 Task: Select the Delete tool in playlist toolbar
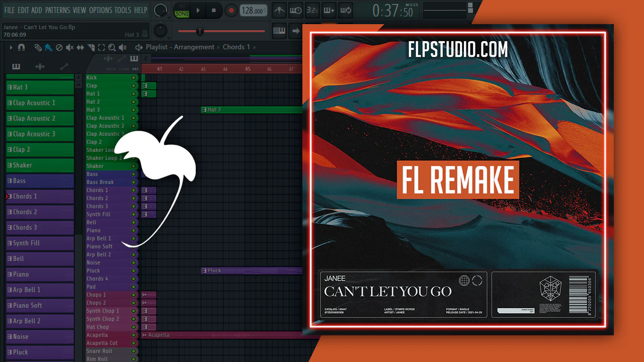(59, 47)
